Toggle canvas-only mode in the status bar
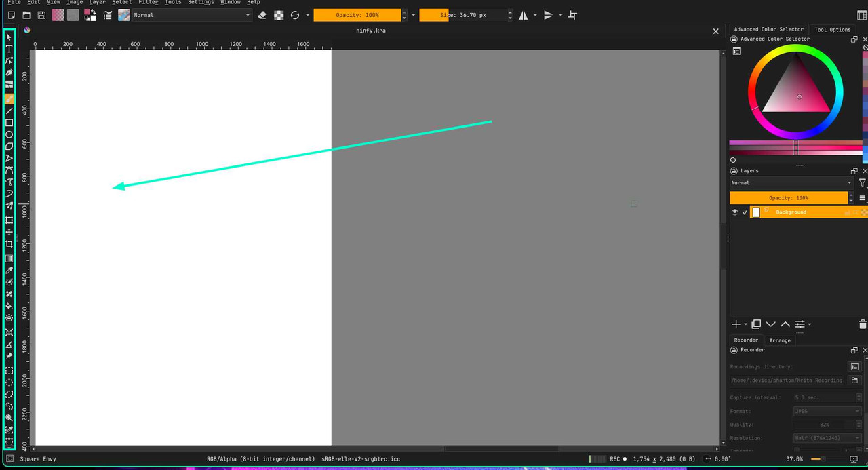Screen dimensions: 868x470 pos(854,459)
